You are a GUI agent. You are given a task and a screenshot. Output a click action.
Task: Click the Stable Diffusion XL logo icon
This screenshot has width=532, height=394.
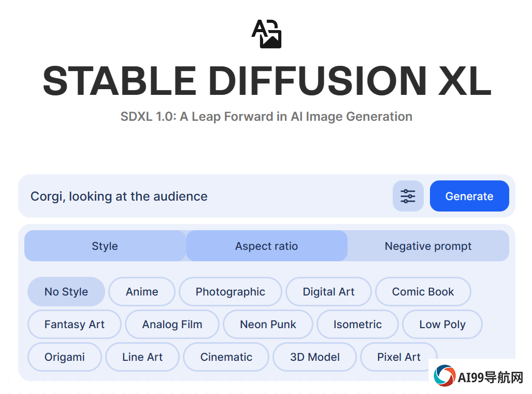tap(266, 34)
